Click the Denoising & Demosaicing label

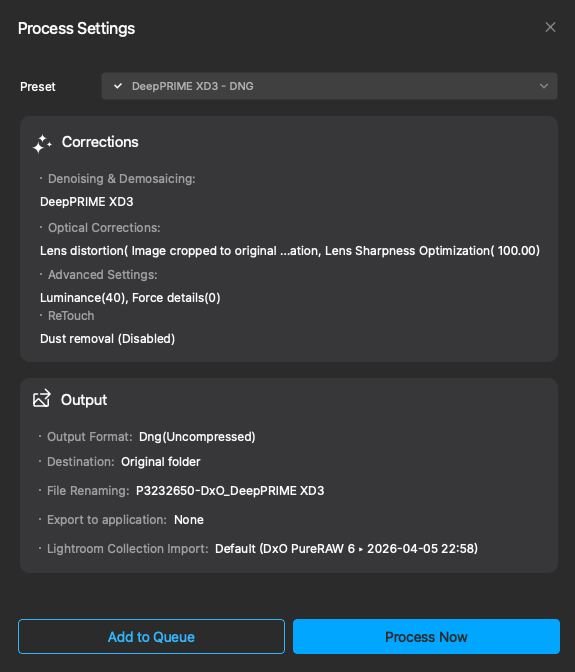(122, 179)
